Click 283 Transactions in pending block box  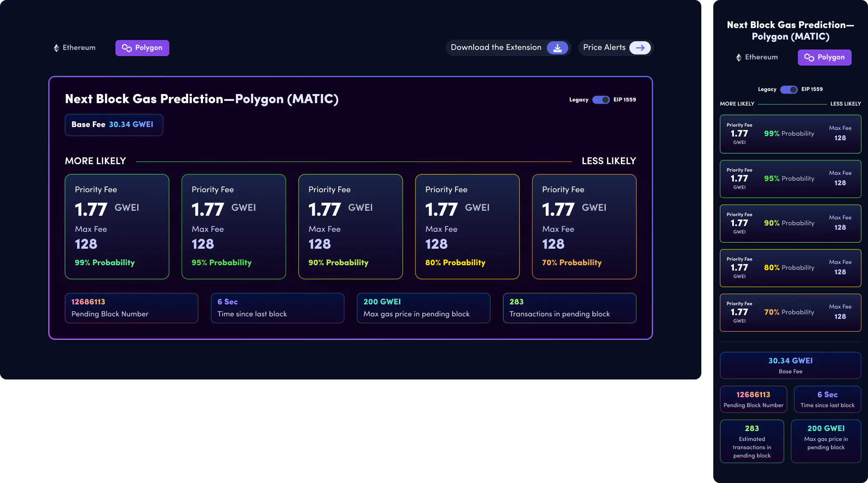[x=570, y=308]
